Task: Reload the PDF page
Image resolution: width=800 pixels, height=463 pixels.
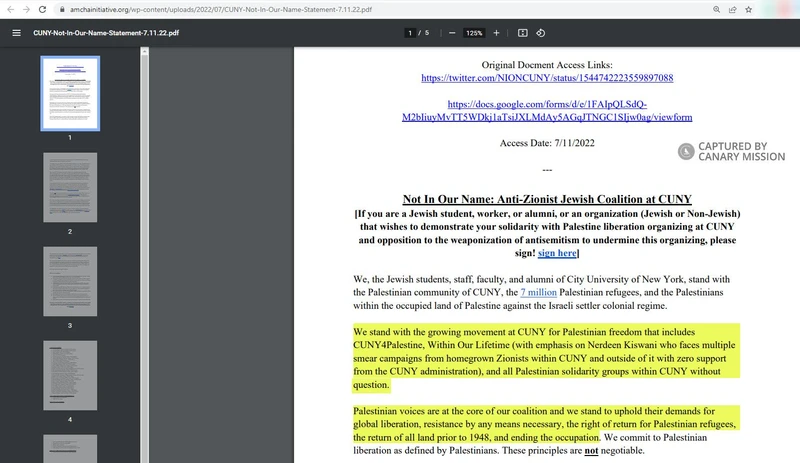Action: 42,9
